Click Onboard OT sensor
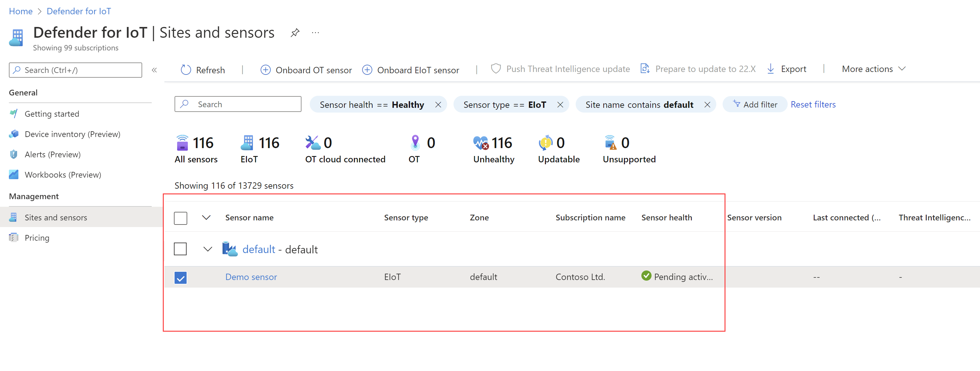This screenshot has width=980, height=371. tap(306, 70)
